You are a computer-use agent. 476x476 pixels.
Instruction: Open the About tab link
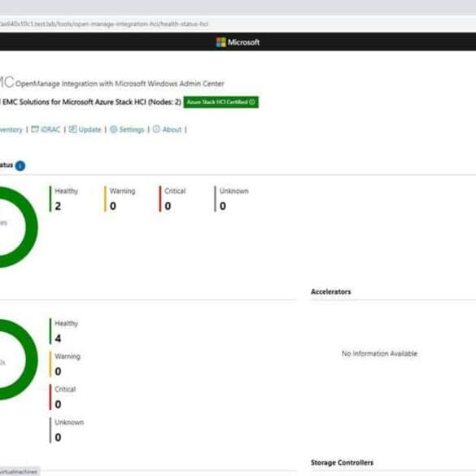click(x=167, y=129)
